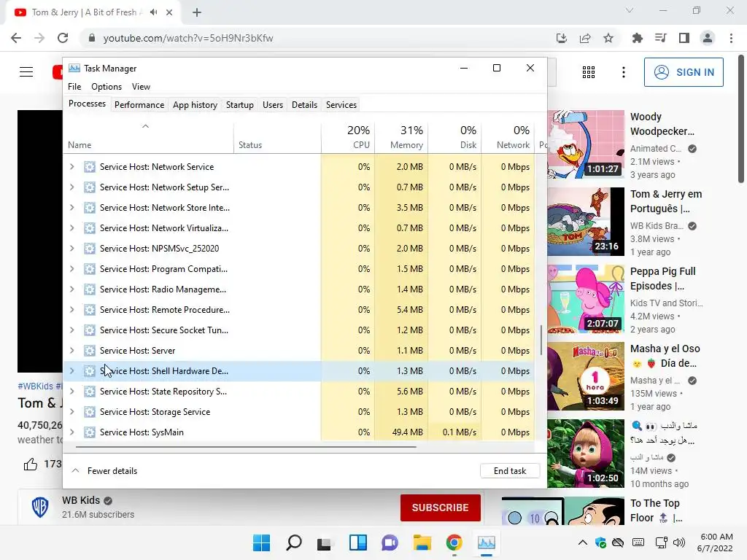Open a new Chrome tab
The image size is (747, 560).
click(197, 12)
